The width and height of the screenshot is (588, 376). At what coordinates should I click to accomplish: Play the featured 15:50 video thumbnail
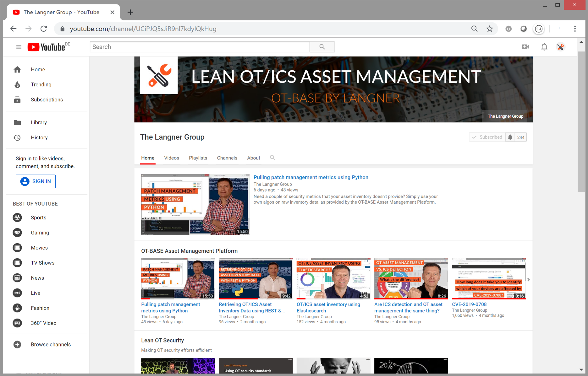coord(195,204)
